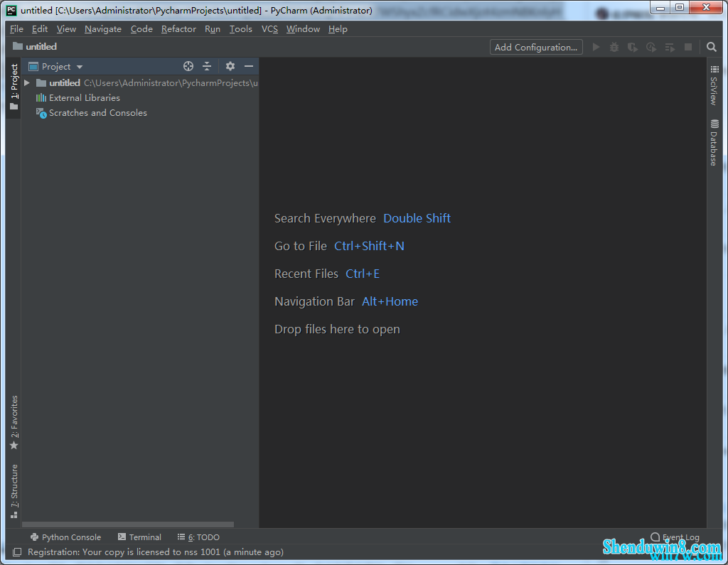
Task: Open Search Everywhere magnifier icon
Action: click(711, 47)
